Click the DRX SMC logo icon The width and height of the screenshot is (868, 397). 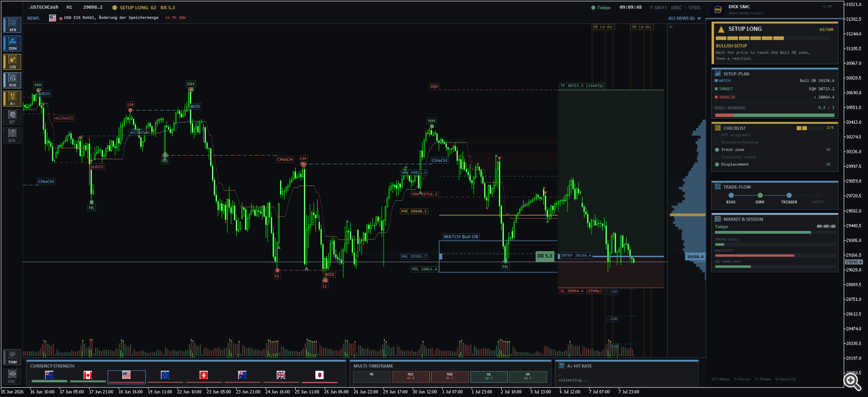click(718, 9)
